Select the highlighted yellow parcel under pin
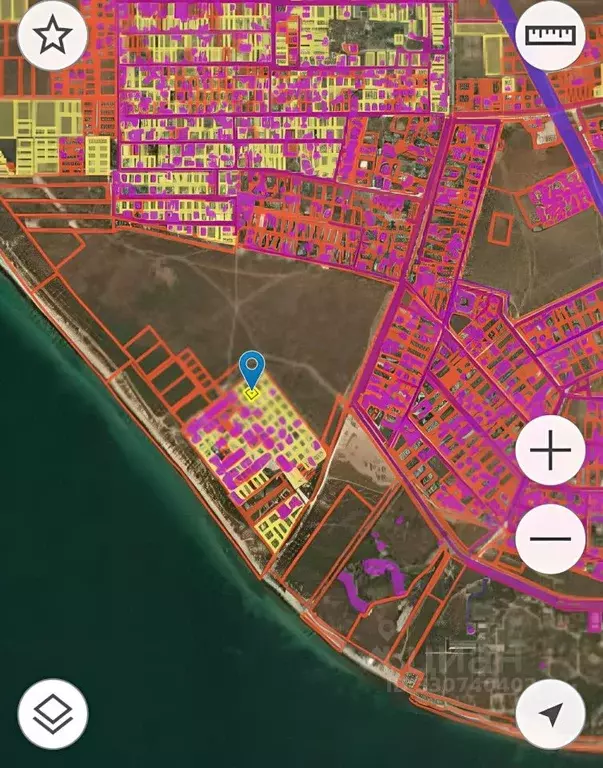 pos(252,393)
